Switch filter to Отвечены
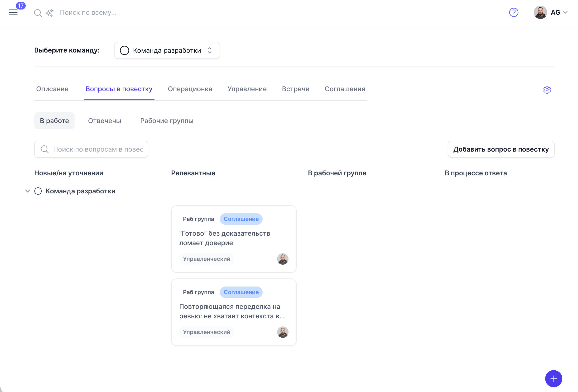Screen dimensions: 578x392 click(x=105, y=120)
